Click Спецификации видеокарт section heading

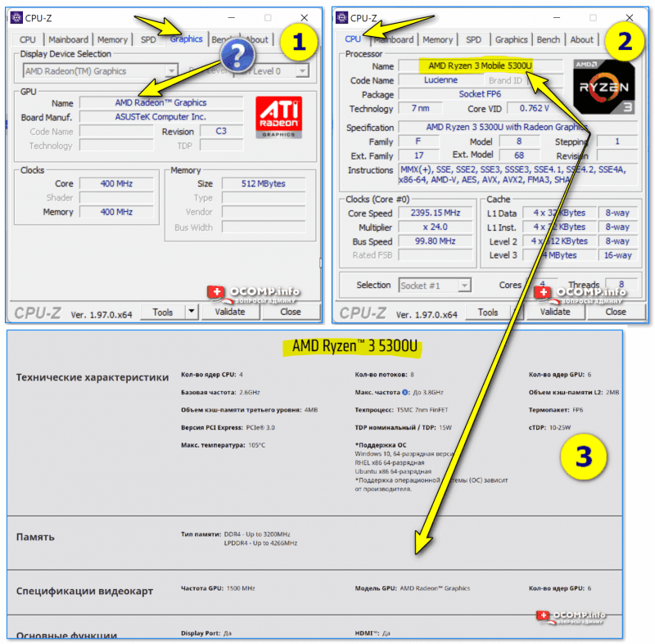click(84, 591)
